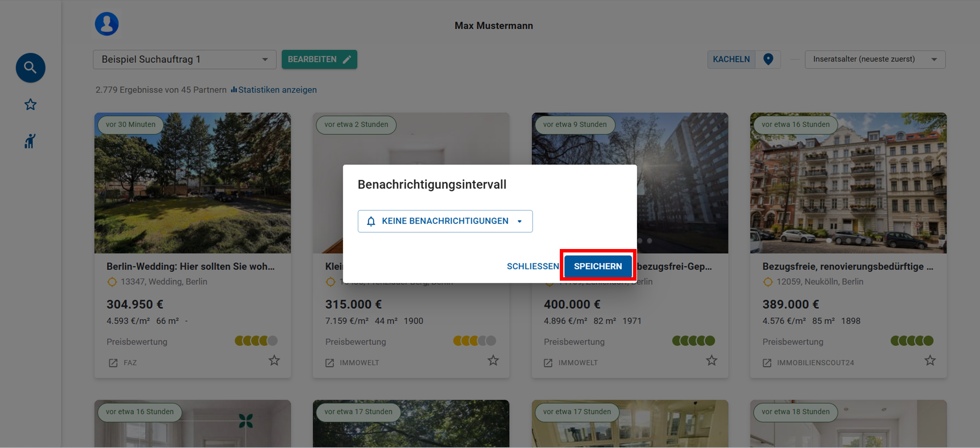This screenshot has width=980, height=448.
Task: Open Statistiken anzeigen link
Action: [x=277, y=90]
